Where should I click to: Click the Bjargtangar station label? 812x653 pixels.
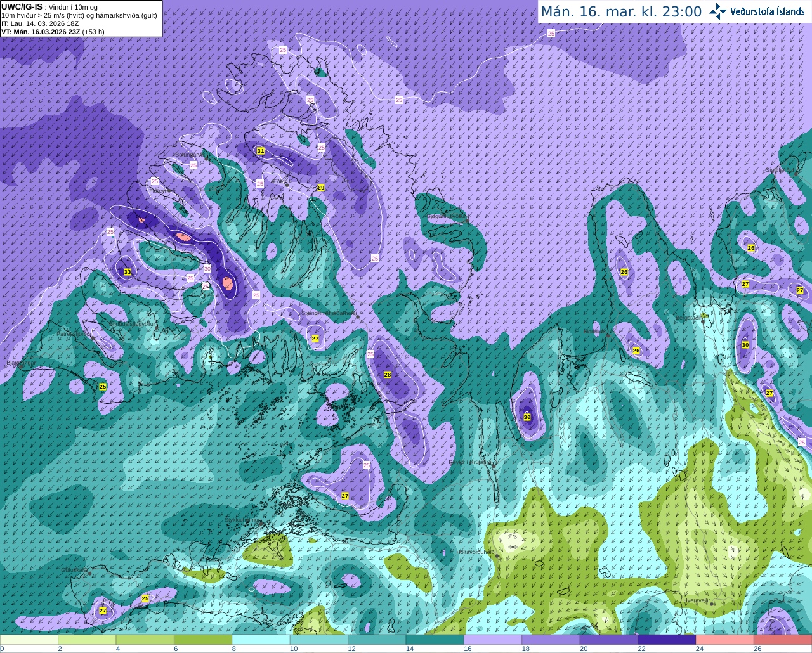point(20,363)
